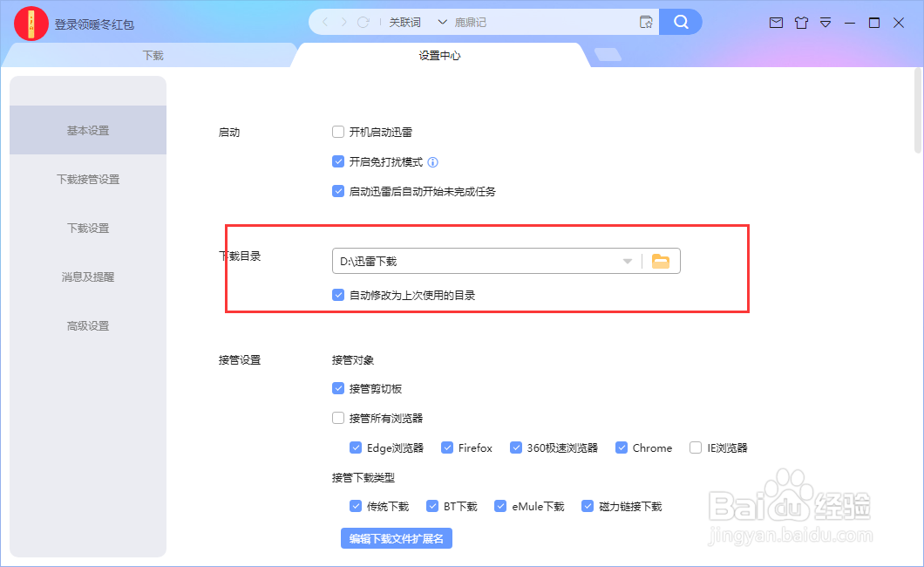Check IE浏览器 checkbox

[x=696, y=447]
